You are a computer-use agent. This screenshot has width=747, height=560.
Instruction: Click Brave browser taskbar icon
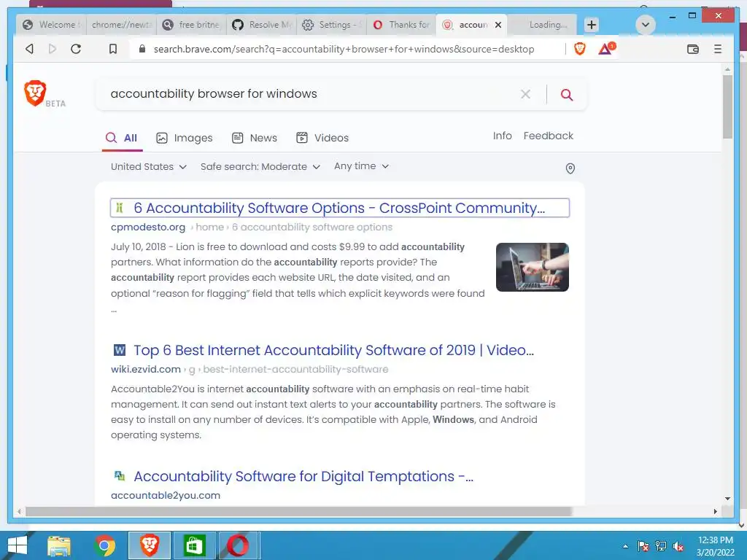(x=149, y=545)
